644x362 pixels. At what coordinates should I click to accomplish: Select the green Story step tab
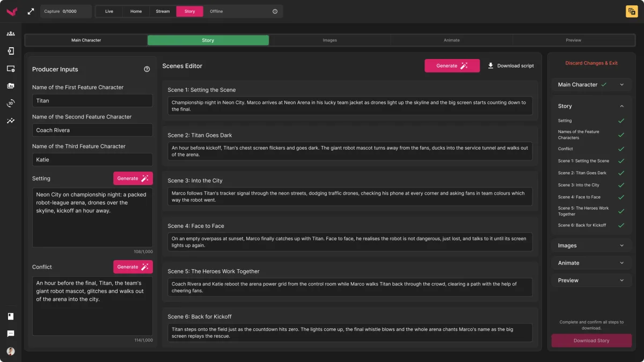(x=208, y=40)
